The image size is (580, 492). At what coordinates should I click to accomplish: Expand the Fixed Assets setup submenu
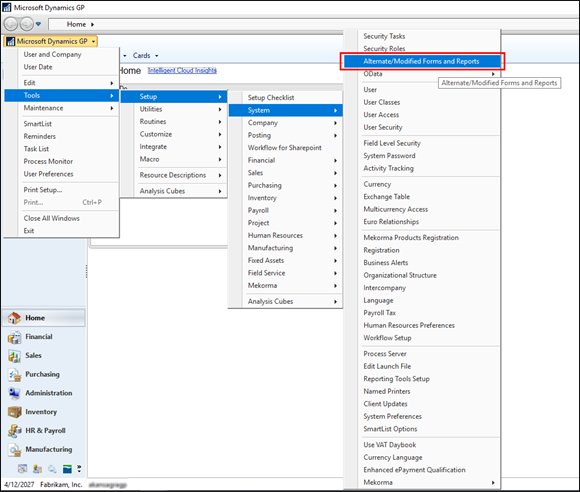pos(286,260)
